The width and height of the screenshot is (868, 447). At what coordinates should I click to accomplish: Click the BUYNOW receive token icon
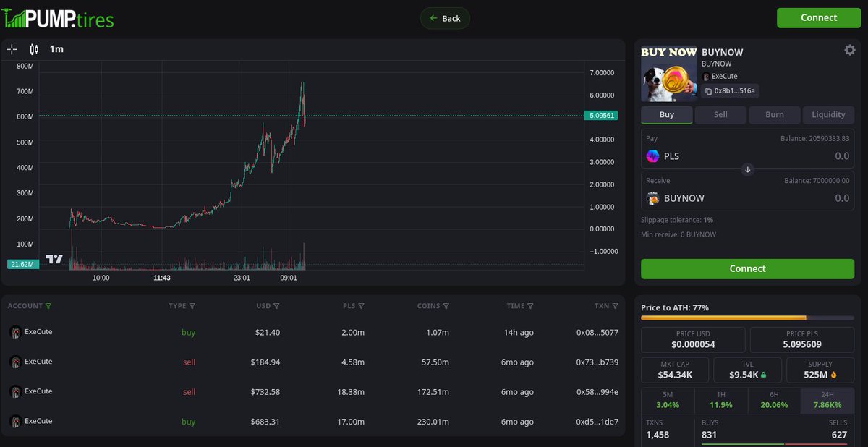[x=652, y=198]
